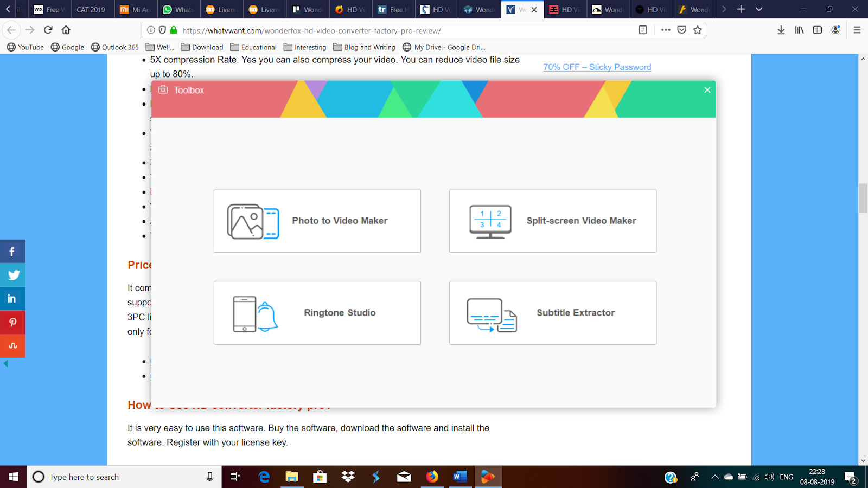Click the page's vertical scrollbar thumb
The image size is (868, 488).
(x=863, y=198)
